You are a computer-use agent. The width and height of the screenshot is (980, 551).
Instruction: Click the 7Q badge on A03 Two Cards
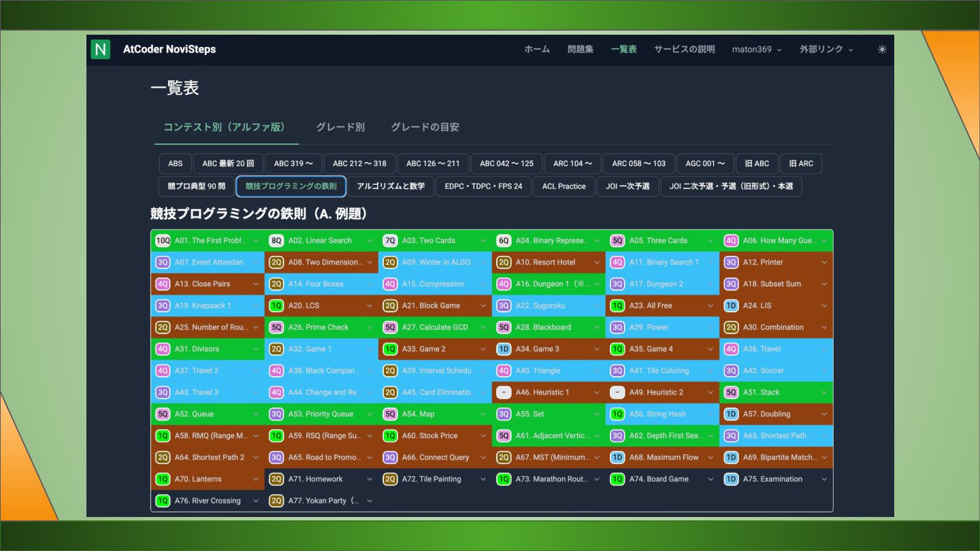coord(390,241)
